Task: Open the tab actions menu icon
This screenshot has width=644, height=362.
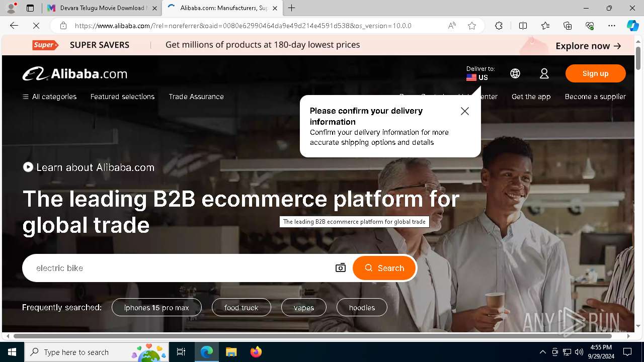Action: point(30,8)
